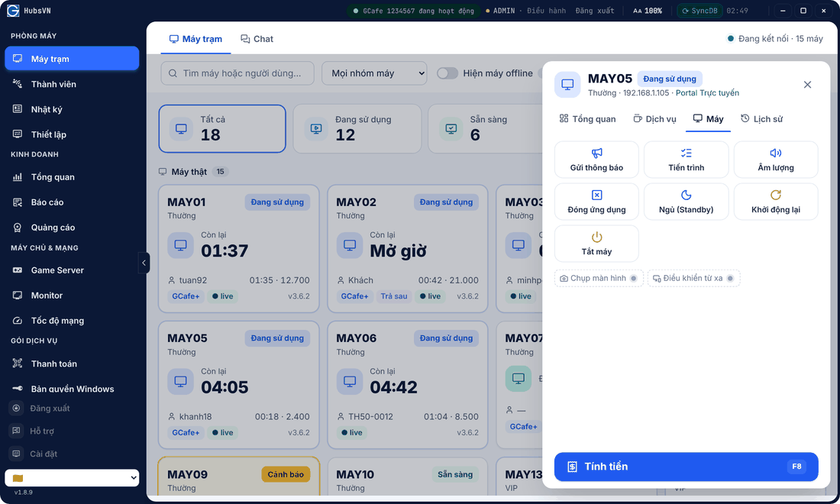Click Gửi thông báo action

pyautogui.click(x=596, y=160)
